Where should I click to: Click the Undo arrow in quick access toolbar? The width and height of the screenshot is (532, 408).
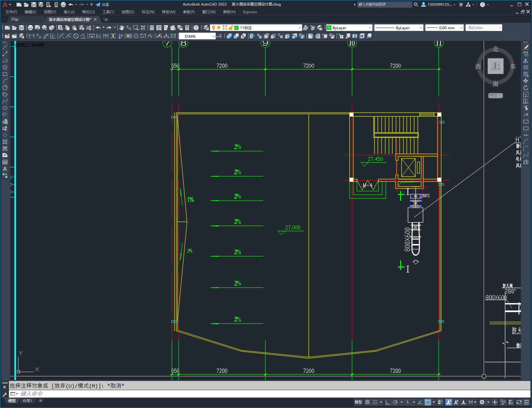71,5
